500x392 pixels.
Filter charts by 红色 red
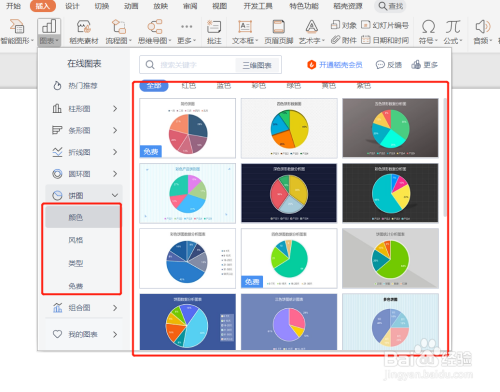point(189,86)
